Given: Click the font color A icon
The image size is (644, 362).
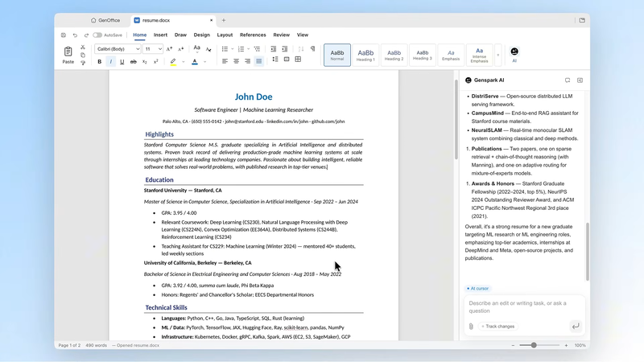Looking at the screenshot, I should [x=195, y=62].
